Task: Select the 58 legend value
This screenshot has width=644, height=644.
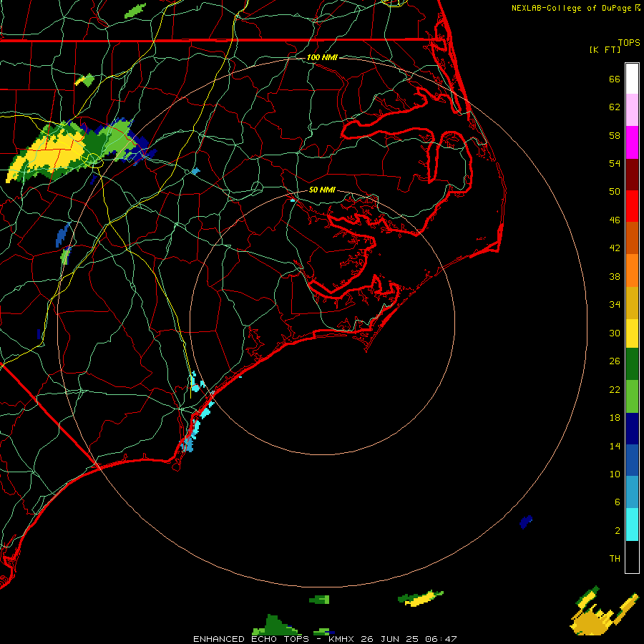Action: [615, 135]
